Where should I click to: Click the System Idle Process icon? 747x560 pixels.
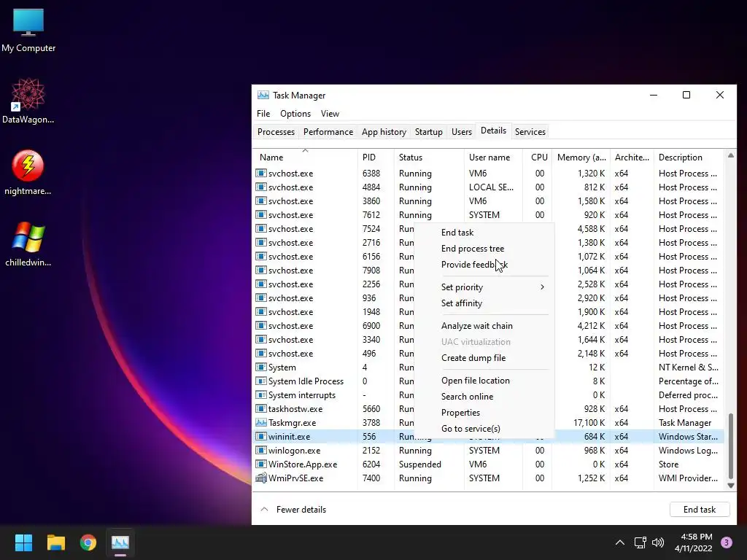pos(260,381)
